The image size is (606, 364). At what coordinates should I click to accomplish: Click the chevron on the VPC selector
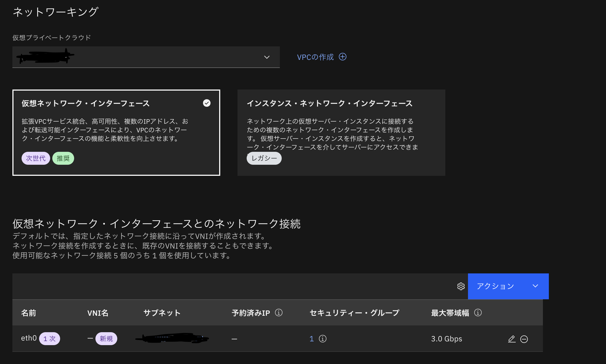[x=267, y=57]
